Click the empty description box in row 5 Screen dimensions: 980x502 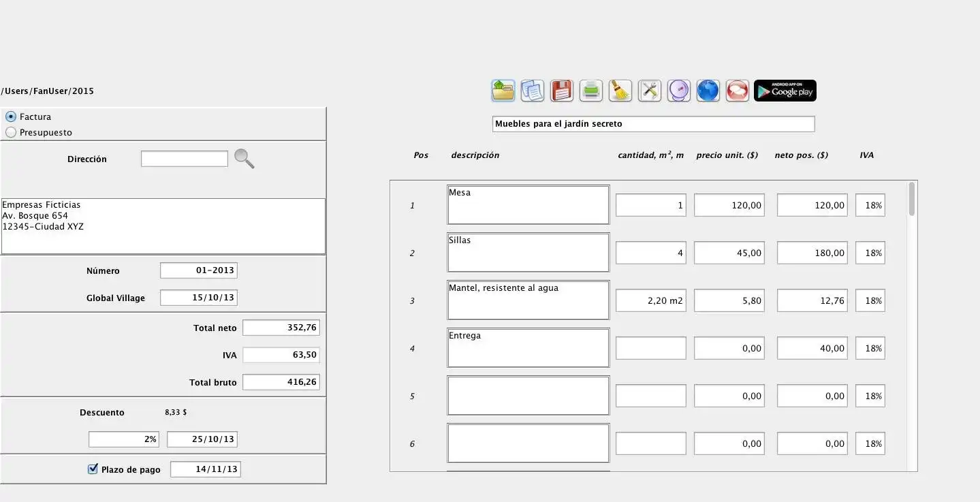pos(528,396)
